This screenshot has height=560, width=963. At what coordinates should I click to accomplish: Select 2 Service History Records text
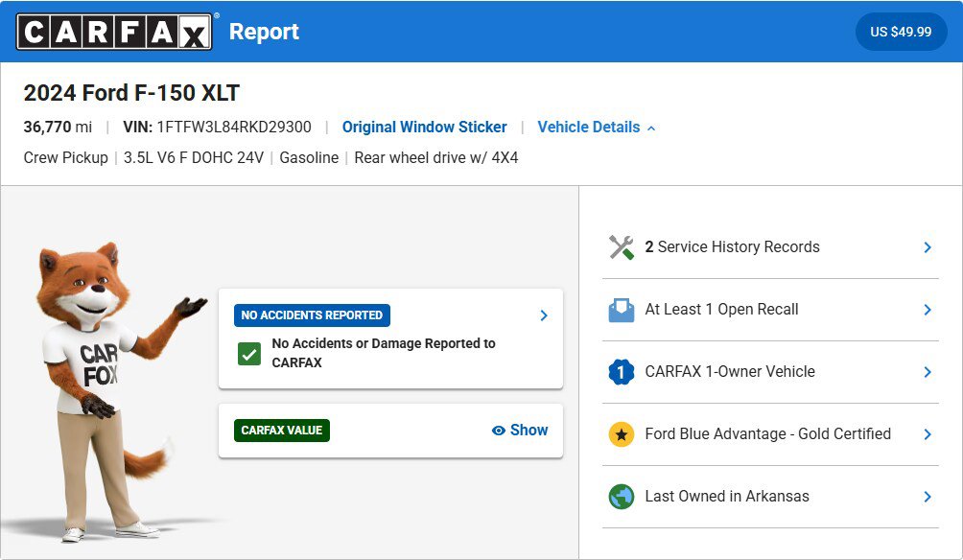point(732,246)
